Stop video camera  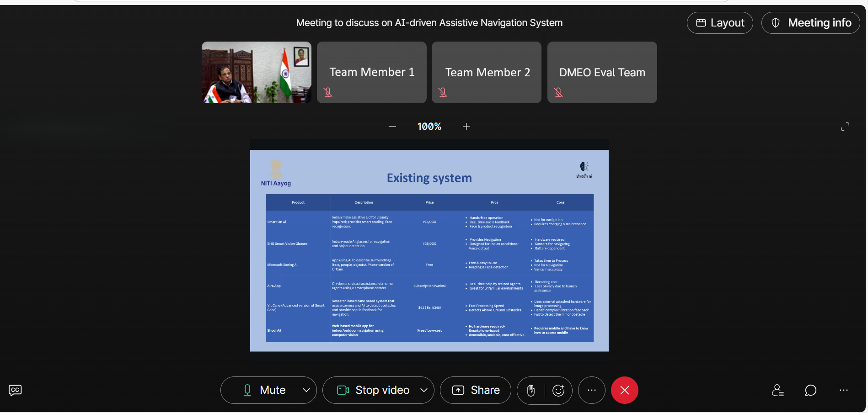(373, 390)
